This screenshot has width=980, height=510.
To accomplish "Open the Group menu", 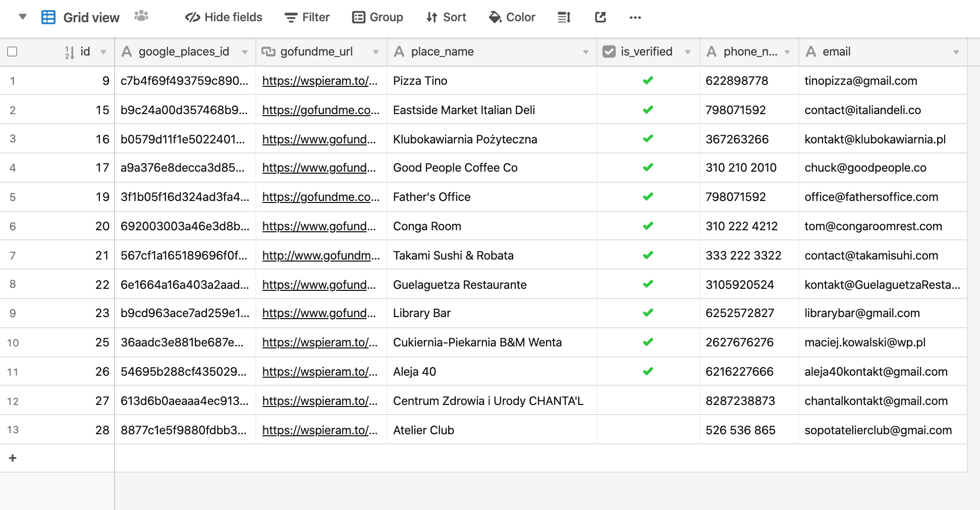I will click(x=377, y=17).
